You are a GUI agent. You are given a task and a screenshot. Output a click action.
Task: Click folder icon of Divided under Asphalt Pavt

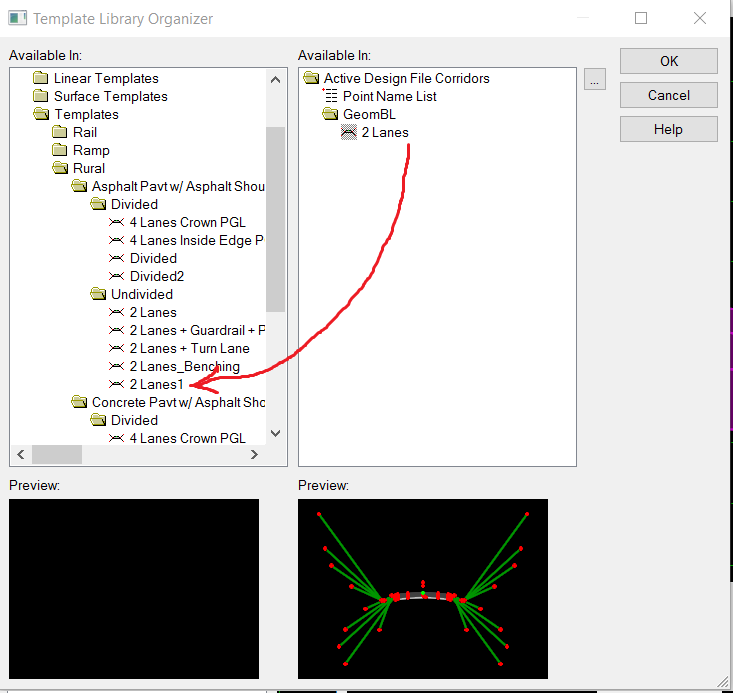[98, 204]
